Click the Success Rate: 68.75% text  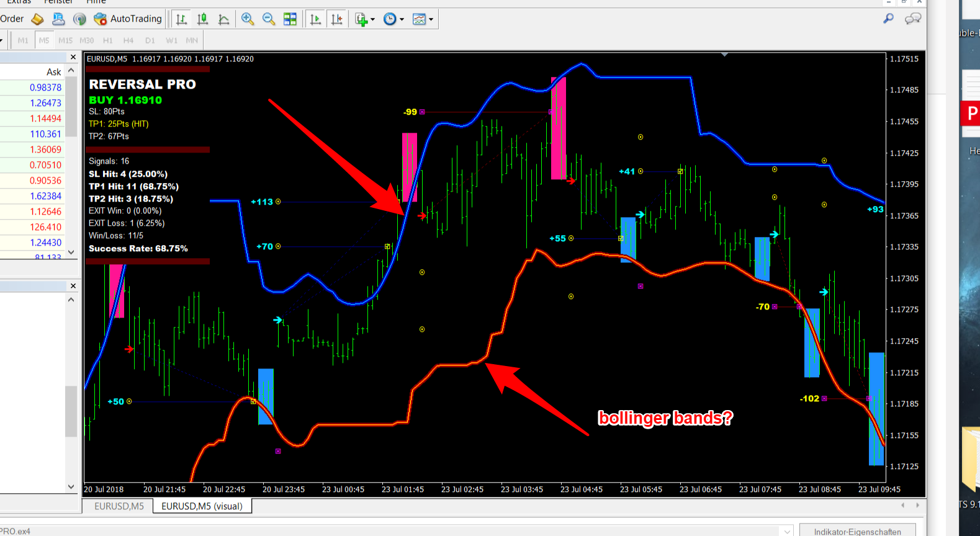(138, 248)
